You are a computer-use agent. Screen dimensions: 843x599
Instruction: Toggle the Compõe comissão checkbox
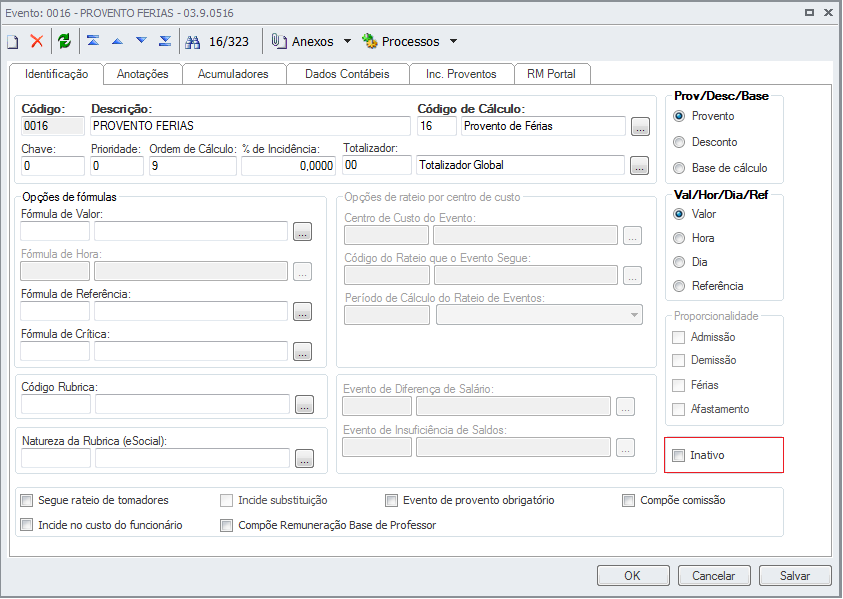628,501
